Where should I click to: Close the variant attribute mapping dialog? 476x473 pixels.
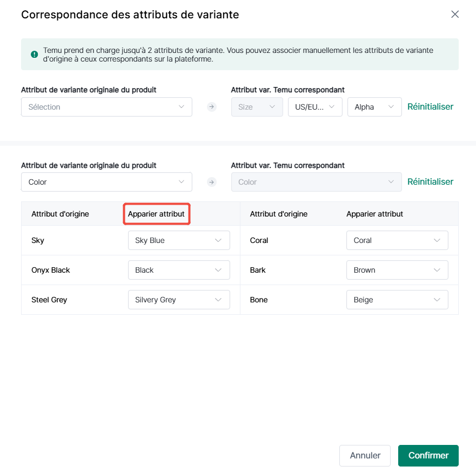tap(454, 14)
